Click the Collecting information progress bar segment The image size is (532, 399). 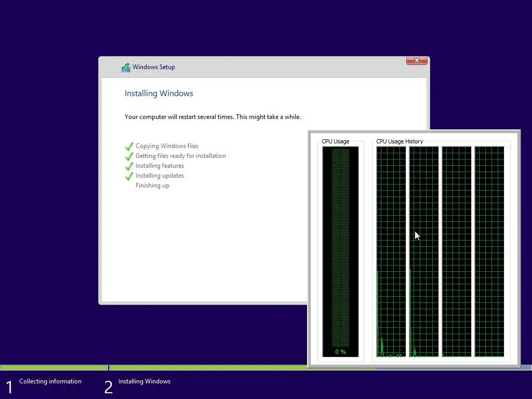tap(54, 367)
